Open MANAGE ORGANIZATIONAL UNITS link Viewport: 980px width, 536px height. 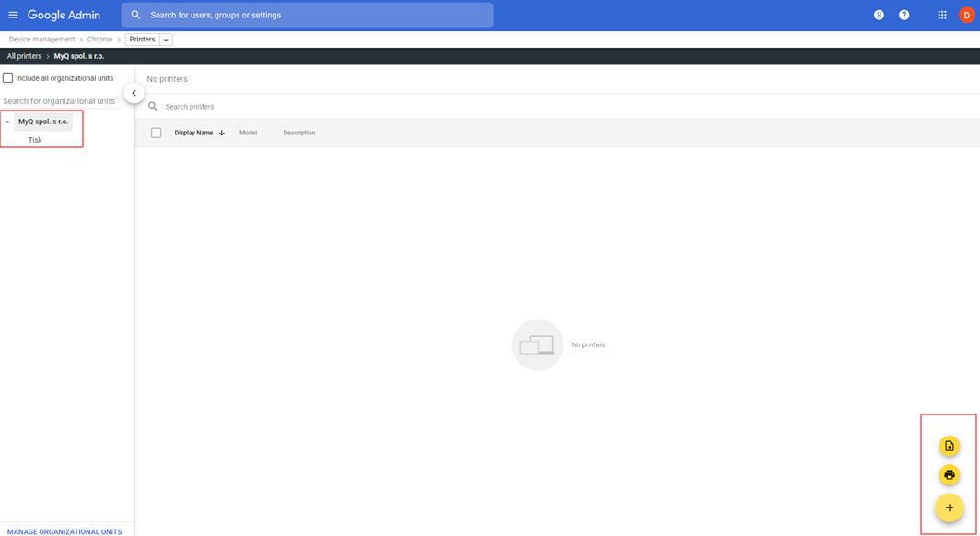[x=64, y=531]
